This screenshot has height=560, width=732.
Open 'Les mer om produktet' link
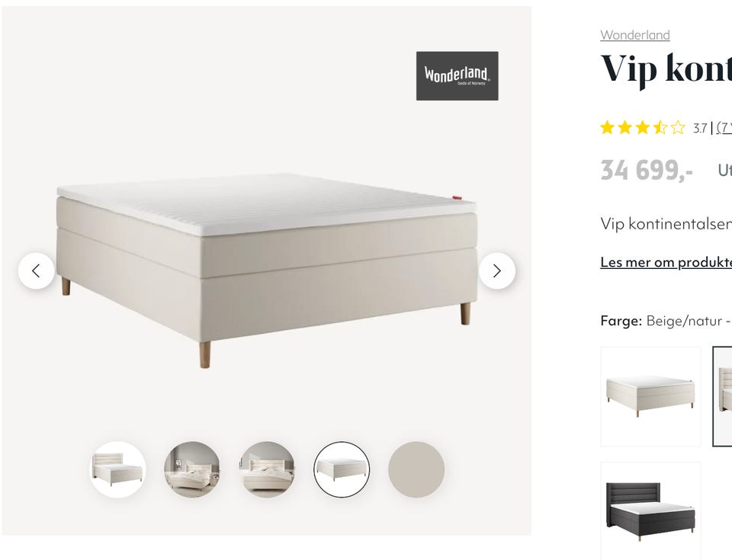click(666, 262)
